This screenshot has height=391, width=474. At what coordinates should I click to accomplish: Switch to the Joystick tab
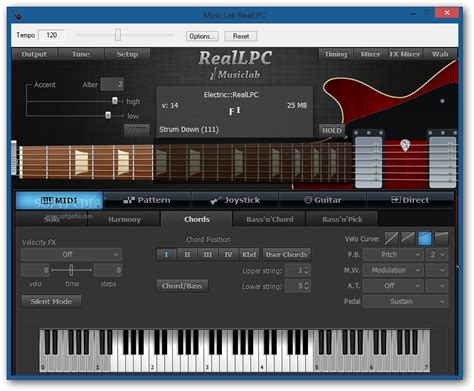point(235,200)
